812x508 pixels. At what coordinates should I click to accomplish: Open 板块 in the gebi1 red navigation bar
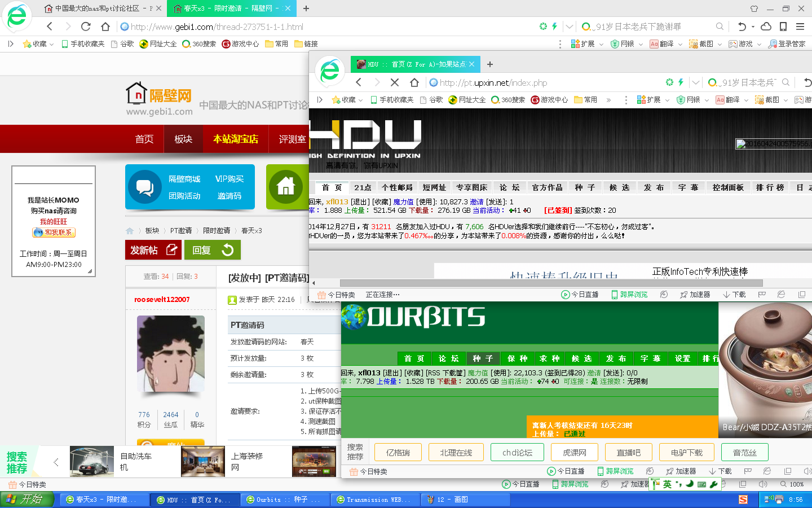(183, 139)
